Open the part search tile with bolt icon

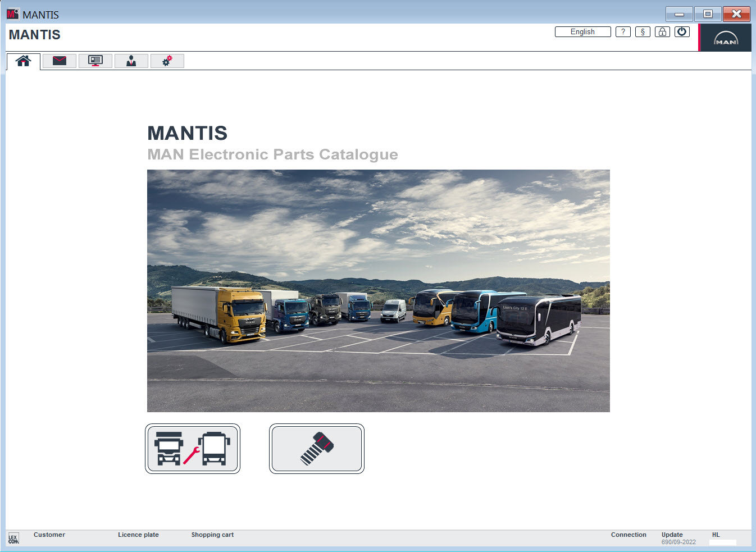click(316, 449)
